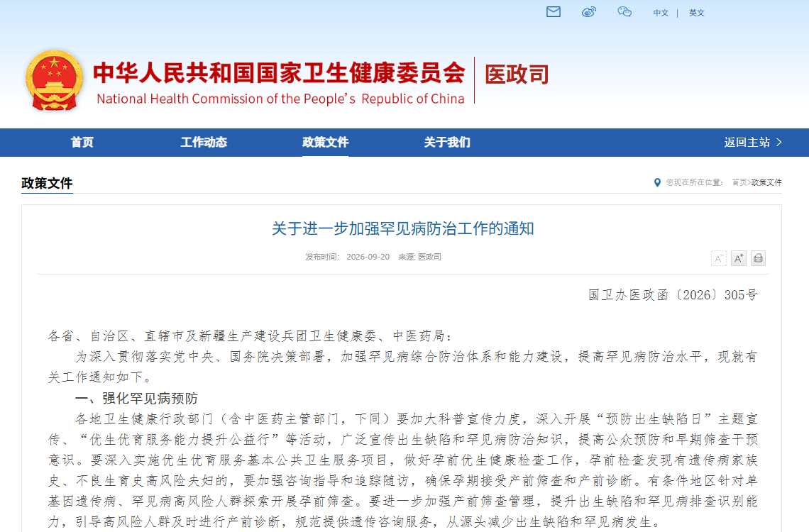Viewport: 809px width, 532px height.
Task: Switch language to 中文
Action: 661,13
